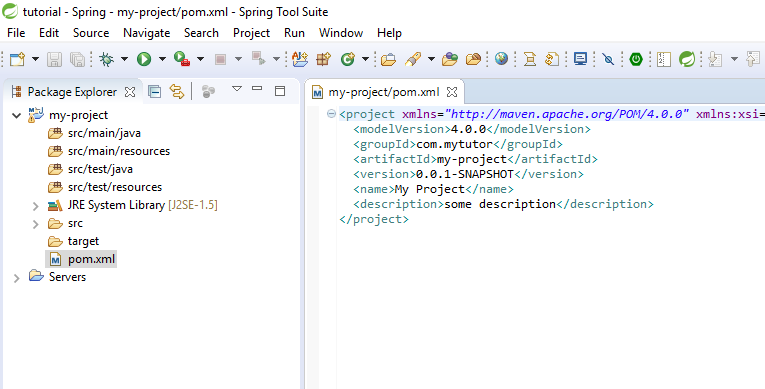The image size is (765, 389).
Task: Open the Search menu
Action: [x=201, y=33]
